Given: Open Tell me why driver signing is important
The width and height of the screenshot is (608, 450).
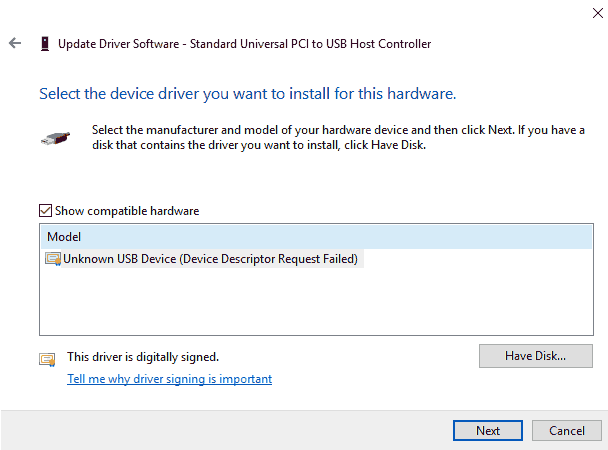Looking at the screenshot, I should click(x=169, y=379).
